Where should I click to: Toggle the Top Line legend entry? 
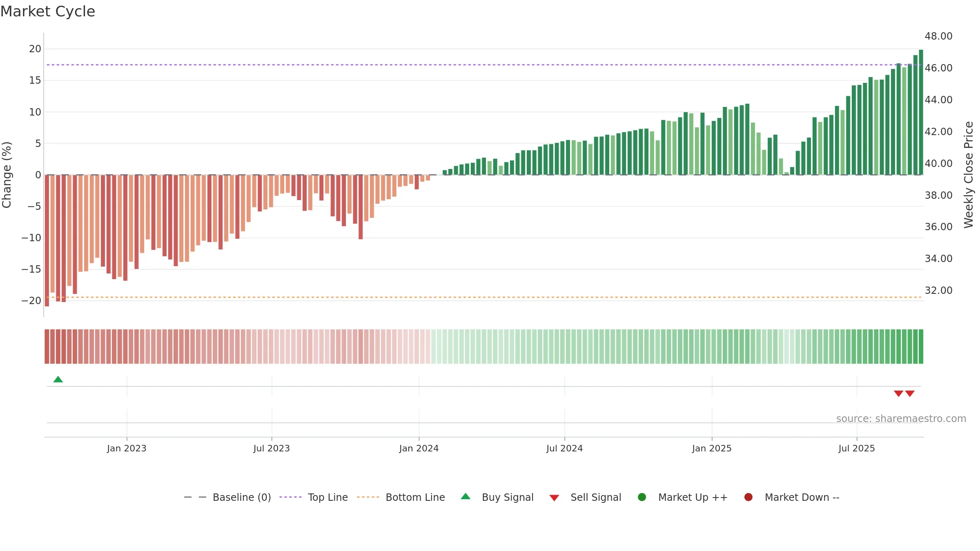(x=314, y=497)
